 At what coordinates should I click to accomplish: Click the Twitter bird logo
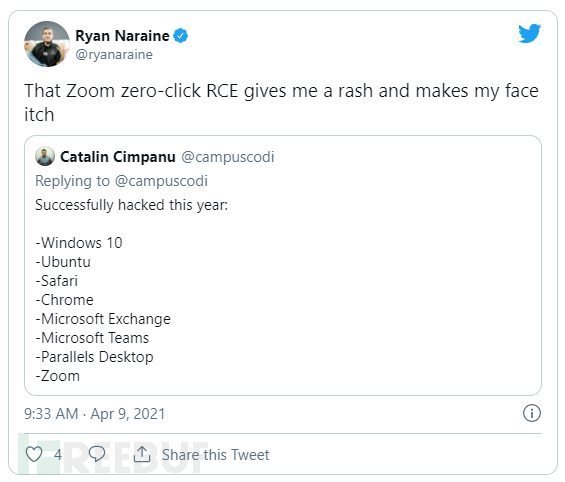coord(529,33)
